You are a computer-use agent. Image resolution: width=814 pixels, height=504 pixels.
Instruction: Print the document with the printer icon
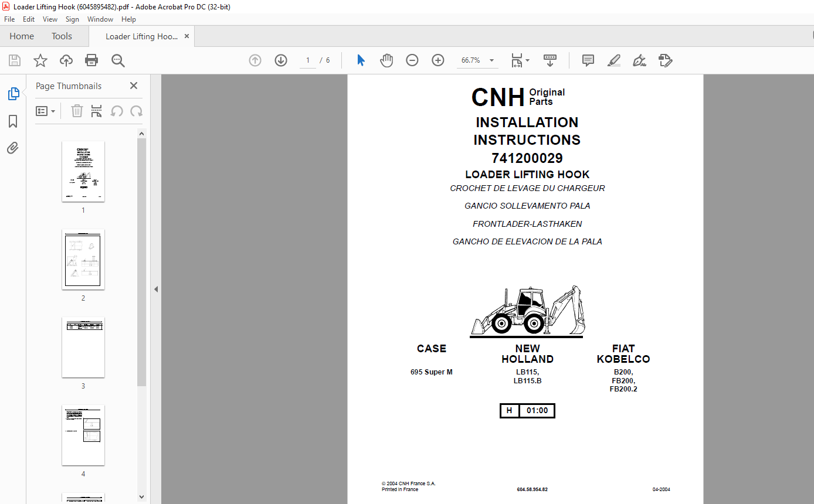pos(91,60)
